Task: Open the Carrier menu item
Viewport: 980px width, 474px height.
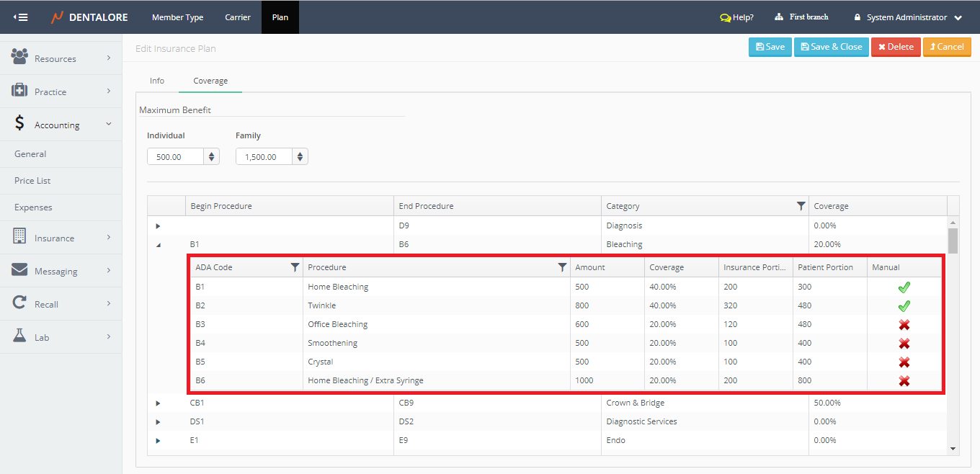Action: tap(238, 17)
